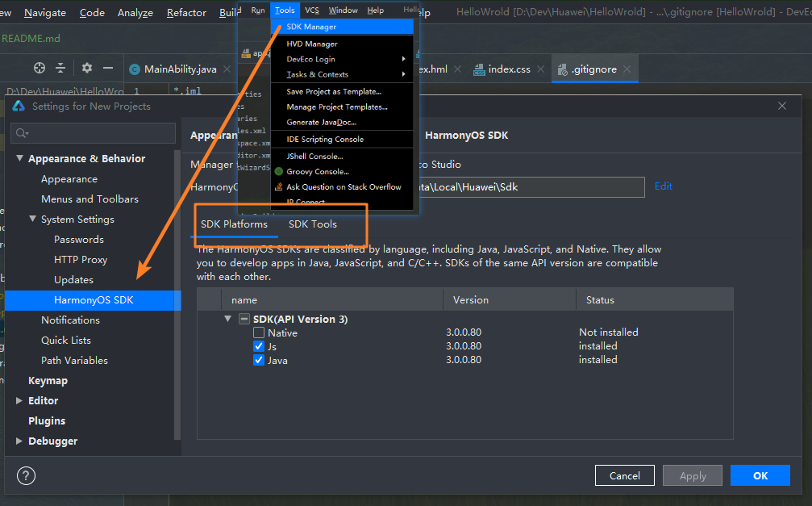Screen dimensions: 812x506
Task: Click the search magnifier icon in settings
Action: (22, 133)
